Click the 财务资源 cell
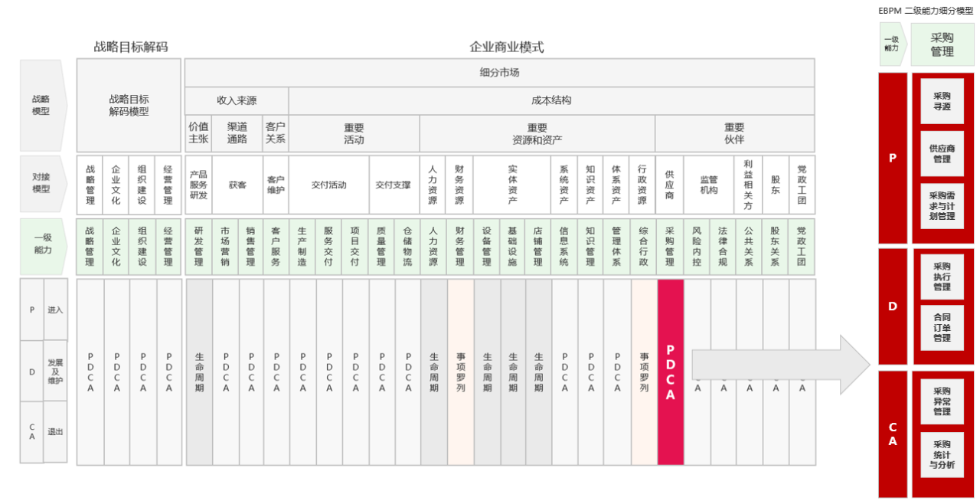This screenshot has width=980, height=501. click(459, 185)
